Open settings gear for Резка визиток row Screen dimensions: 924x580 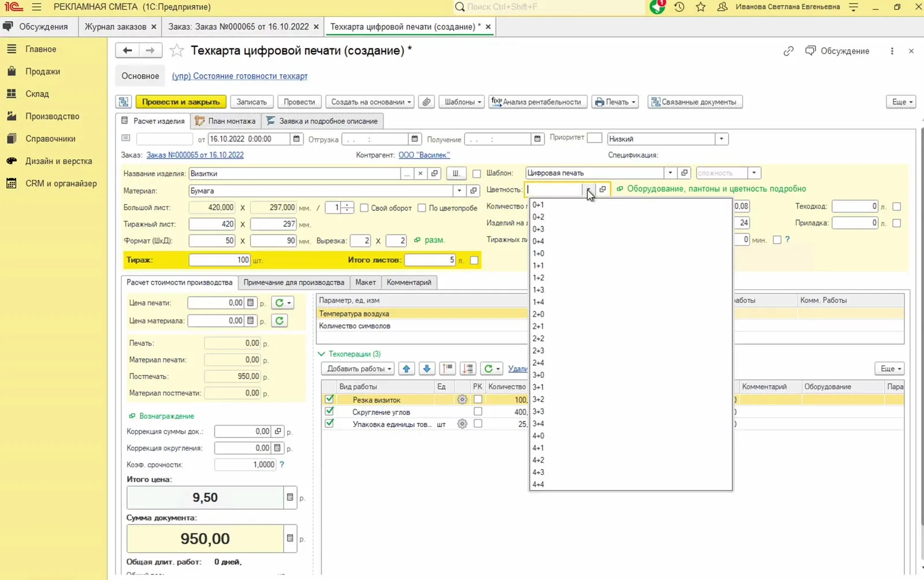(x=462, y=399)
